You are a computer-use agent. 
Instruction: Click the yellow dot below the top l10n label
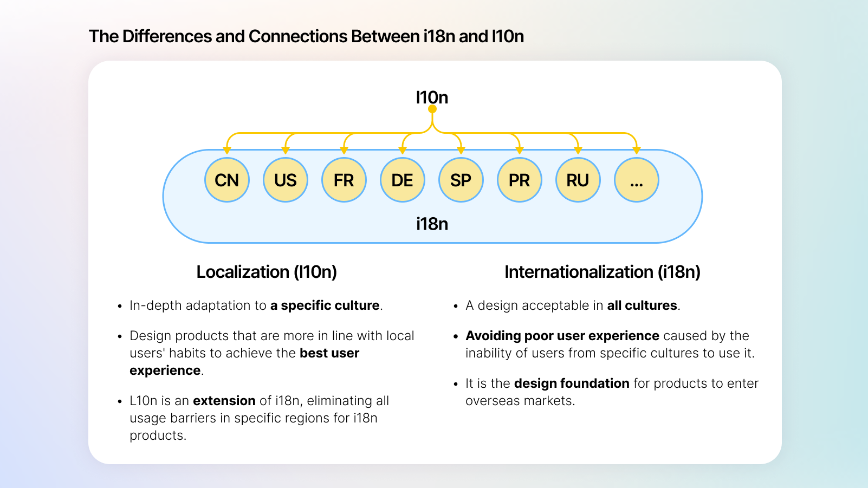click(432, 109)
